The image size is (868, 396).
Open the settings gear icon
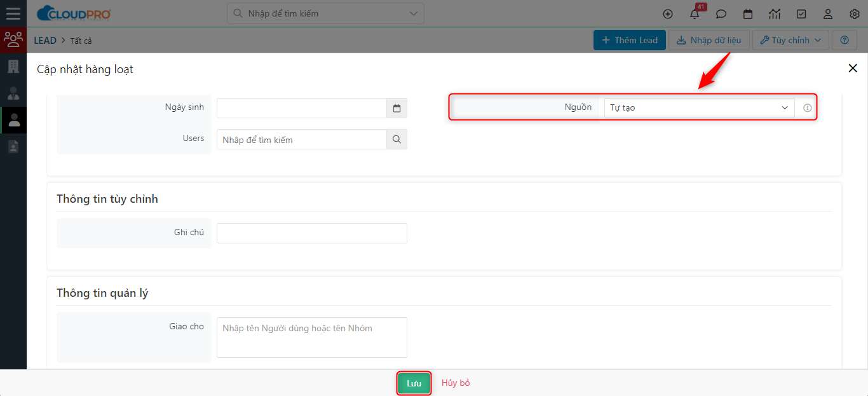[x=855, y=13]
